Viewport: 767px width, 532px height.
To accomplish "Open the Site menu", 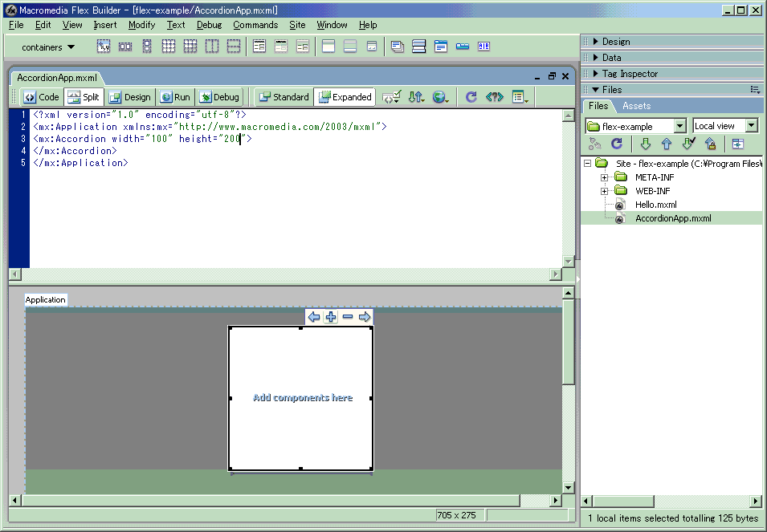I will [x=297, y=25].
